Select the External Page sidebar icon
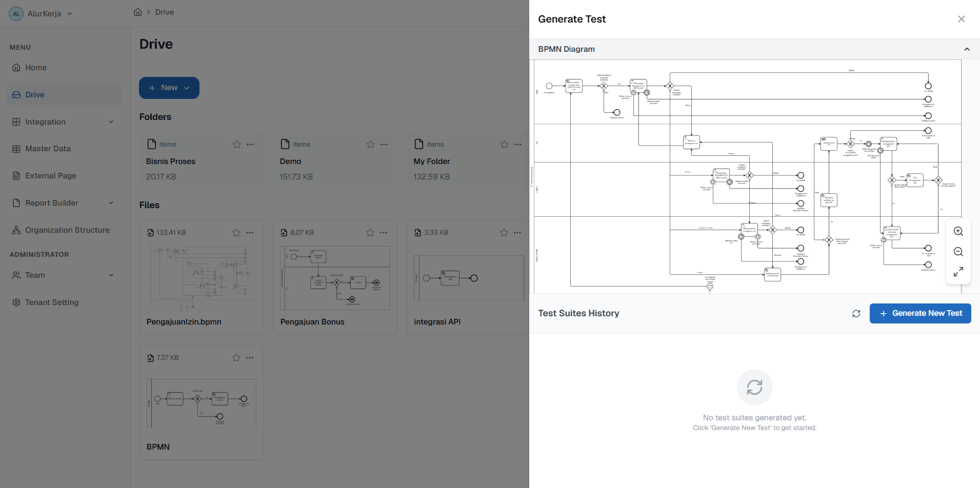 tap(16, 175)
